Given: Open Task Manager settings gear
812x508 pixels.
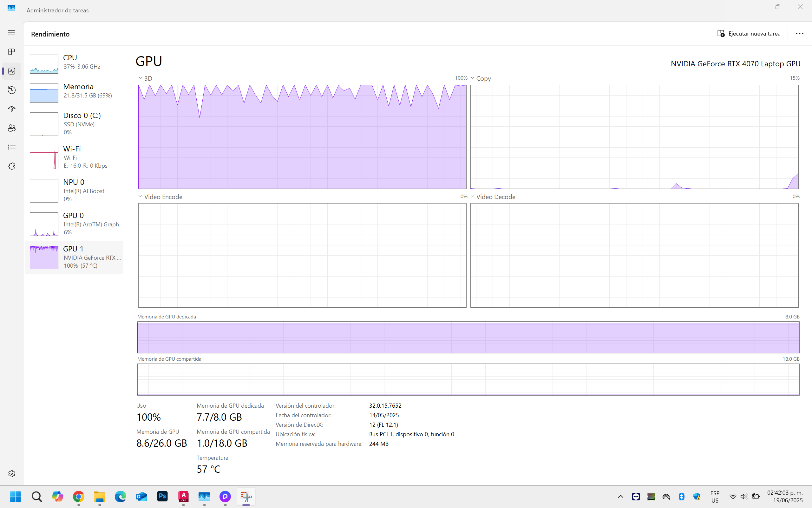Looking at the screenshot, I should (x=11, y=473).
